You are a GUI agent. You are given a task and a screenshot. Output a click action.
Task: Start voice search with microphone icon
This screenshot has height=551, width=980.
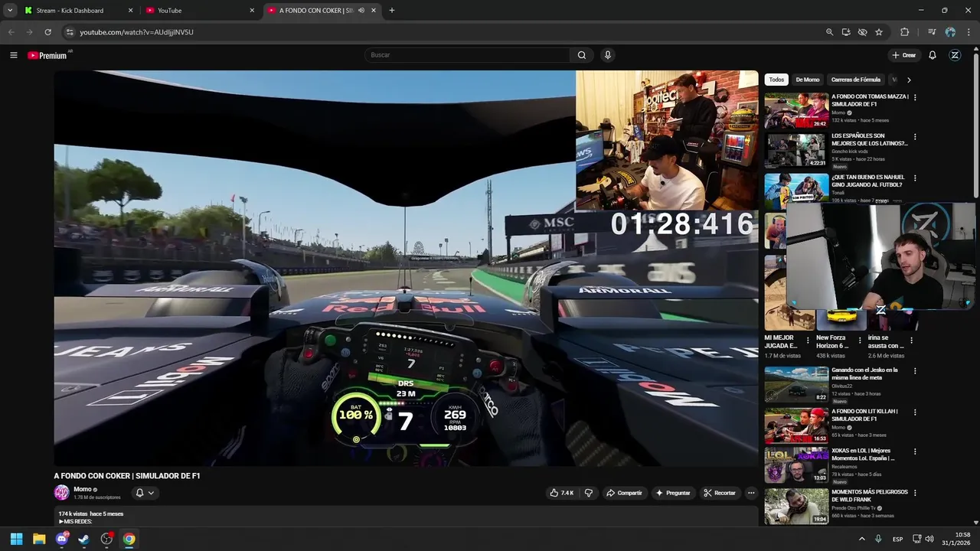pos(608,55)
